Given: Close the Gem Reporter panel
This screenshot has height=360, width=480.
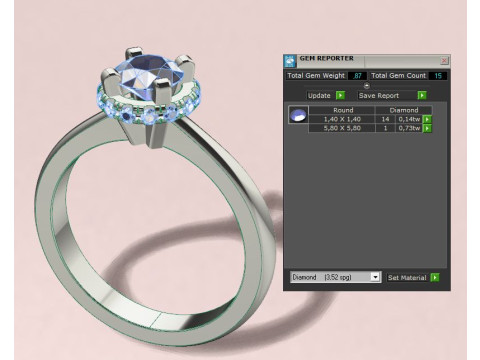Looking at the screenshot, I should coord(444,60).
